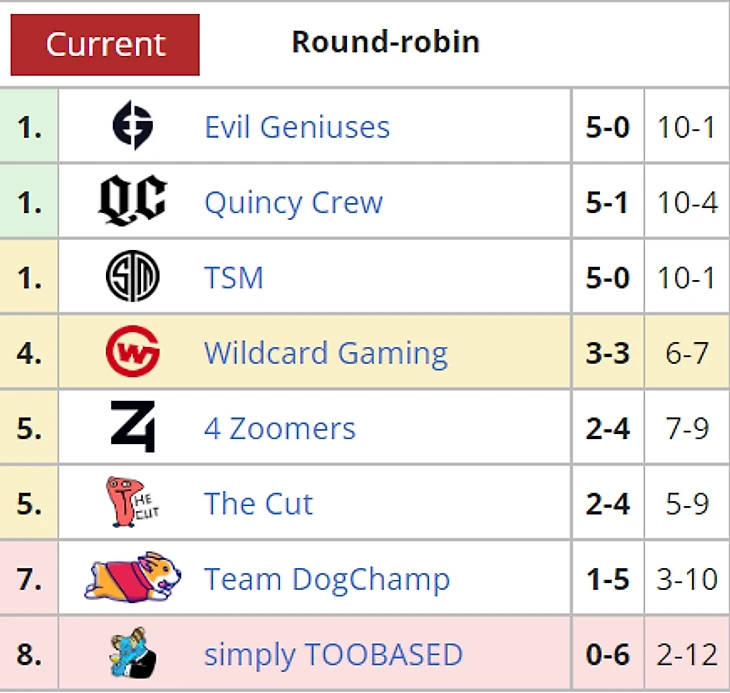Click The Cut team logo
The width and height of the screenshot is (730, 693).
[132, 503]
